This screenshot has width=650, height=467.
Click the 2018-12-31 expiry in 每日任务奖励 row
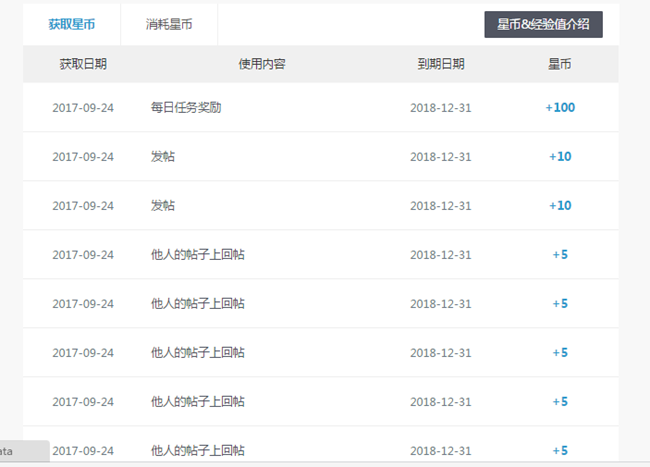440,108
